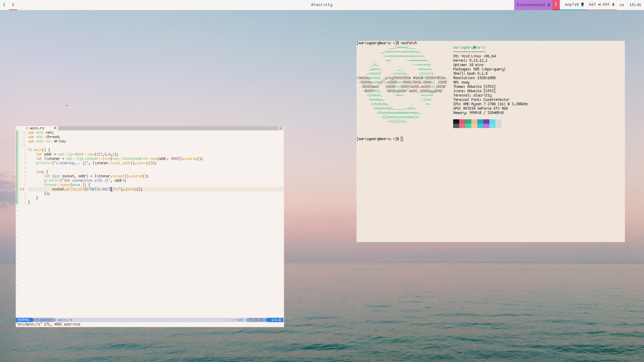644x362 pixels.
Task: Click the red exclamation alert block
Action: 556,5
